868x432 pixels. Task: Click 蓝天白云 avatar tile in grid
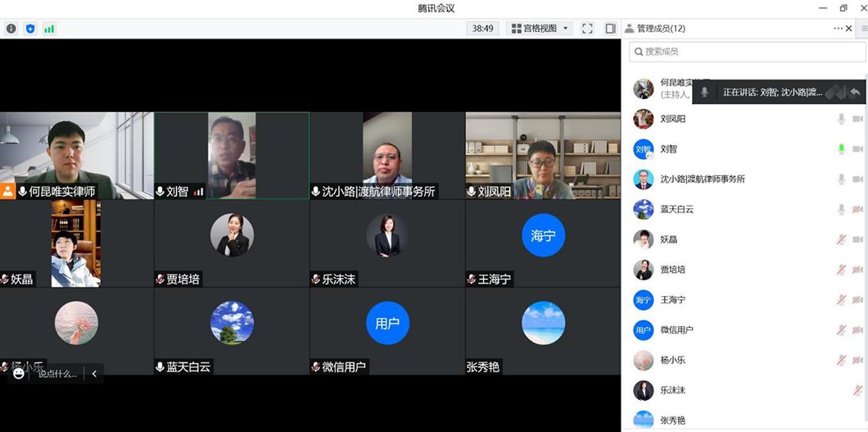tap(232, 331)
